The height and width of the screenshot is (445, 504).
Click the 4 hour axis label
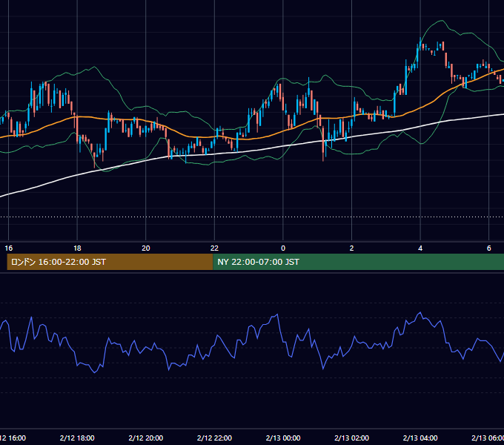tap(420, 248)
